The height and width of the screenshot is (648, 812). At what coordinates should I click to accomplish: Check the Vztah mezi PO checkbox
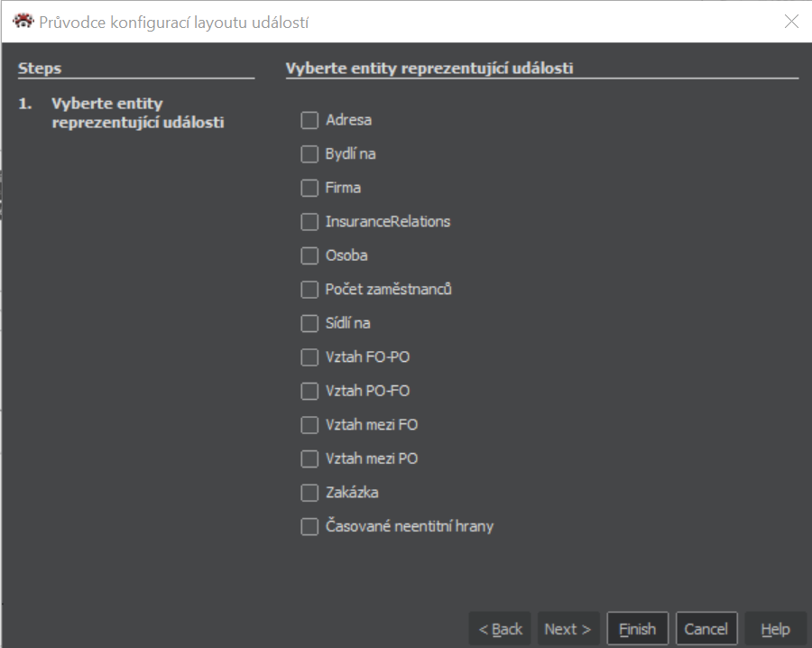(309, 458)
